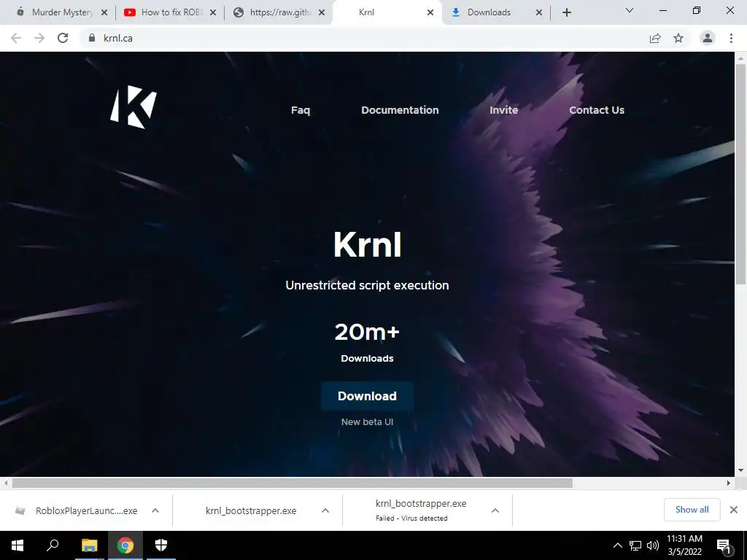The height and width of the screenshot is (560, 747).
Task: Close the raw.github tab
Action: [322, 13]
